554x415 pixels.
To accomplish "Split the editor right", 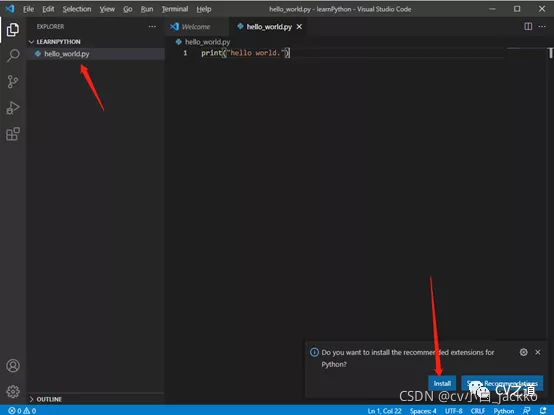I will pos(528,26).
